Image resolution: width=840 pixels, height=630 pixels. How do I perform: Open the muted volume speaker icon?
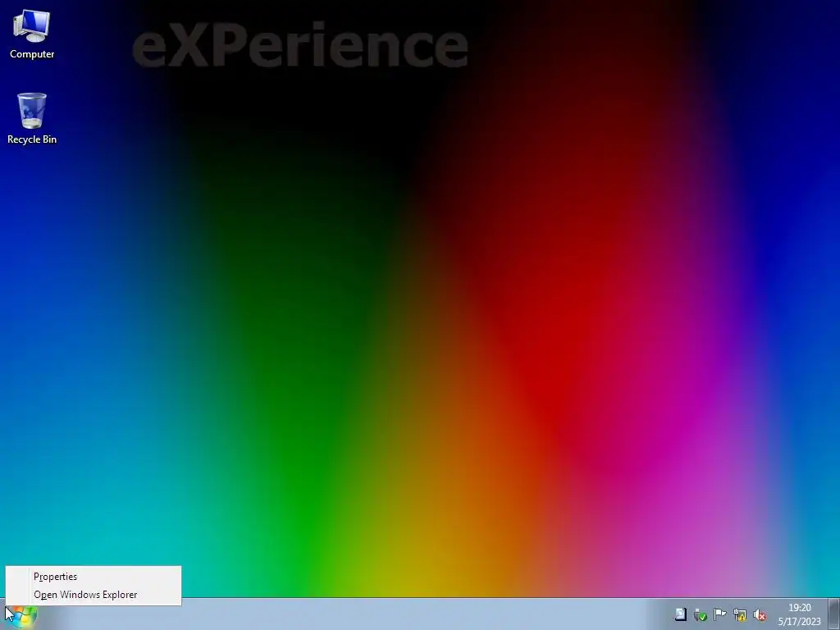[760, 614]
